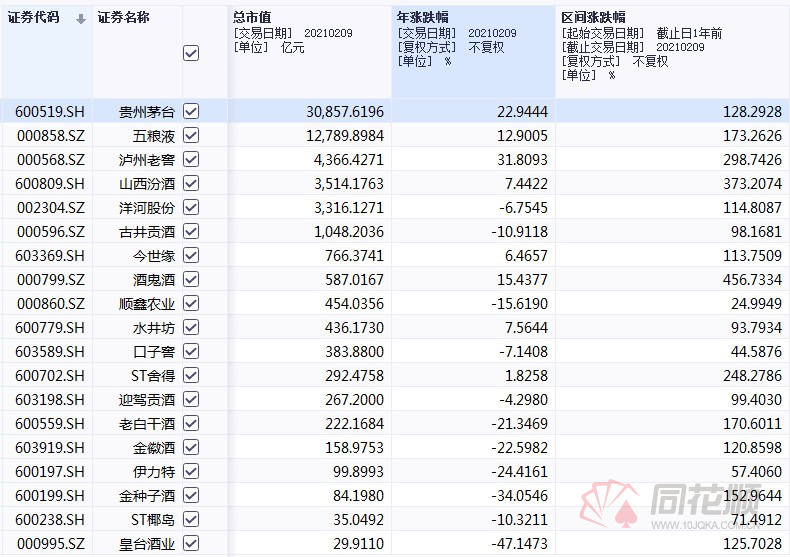This screenshot has width=790, height=557.
Task: Click market value 29.9110
Action: [358, 544]
